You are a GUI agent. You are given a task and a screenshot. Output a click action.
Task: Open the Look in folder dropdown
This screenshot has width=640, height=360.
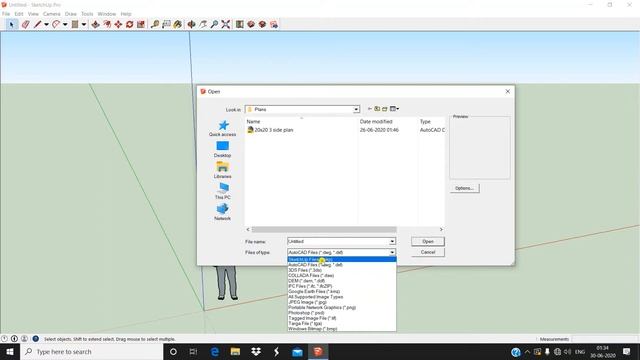pos(356,109)
